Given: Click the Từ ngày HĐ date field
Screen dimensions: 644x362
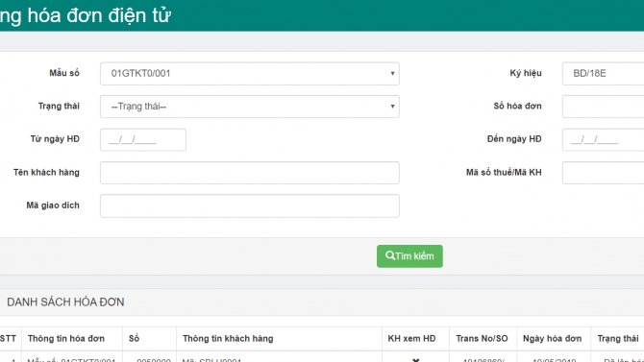Looking at the screenshot, I should pyautogui.click(x=143, y=140).
